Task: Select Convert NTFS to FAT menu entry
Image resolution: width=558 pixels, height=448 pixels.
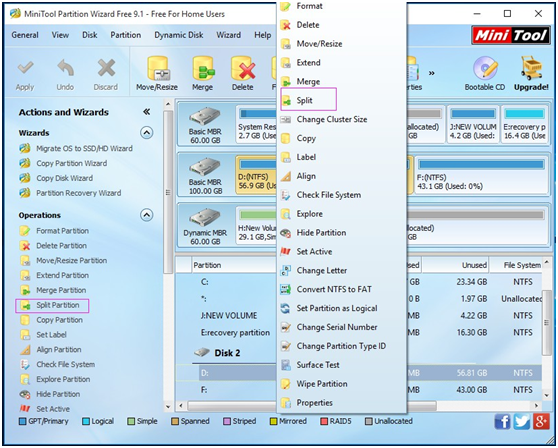Action: point(342,289)
